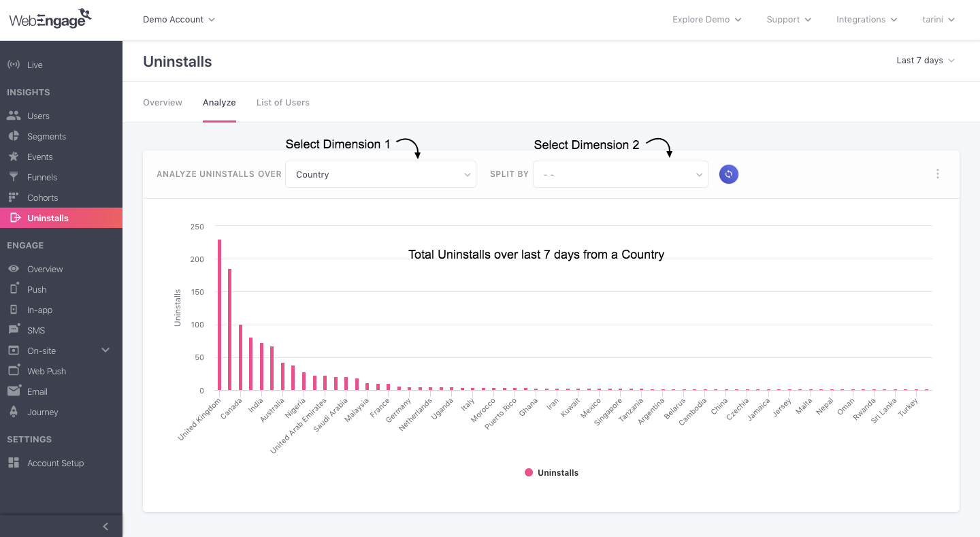Open the Demo Account dropdown

pyautogui.click(x=179, y=20)
